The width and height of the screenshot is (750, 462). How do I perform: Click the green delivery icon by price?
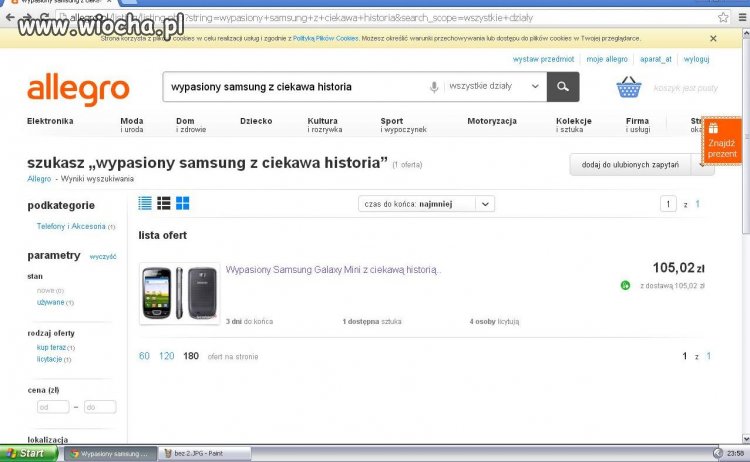tap(625, 286)
